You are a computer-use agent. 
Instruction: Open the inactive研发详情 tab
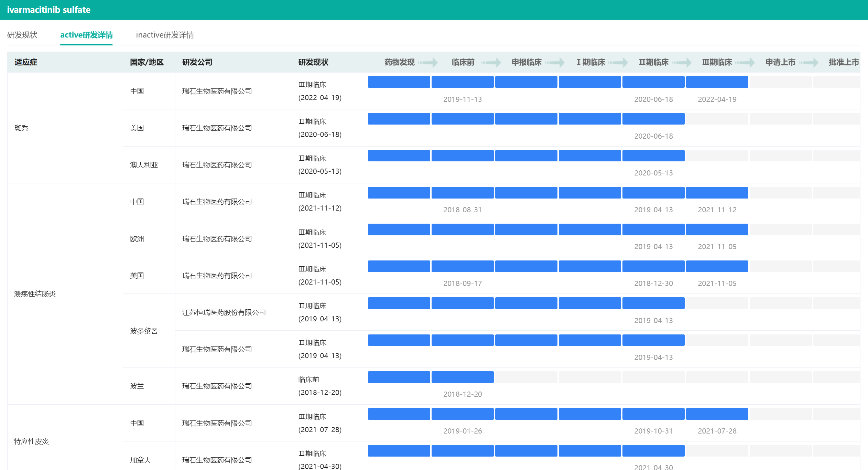165,35
